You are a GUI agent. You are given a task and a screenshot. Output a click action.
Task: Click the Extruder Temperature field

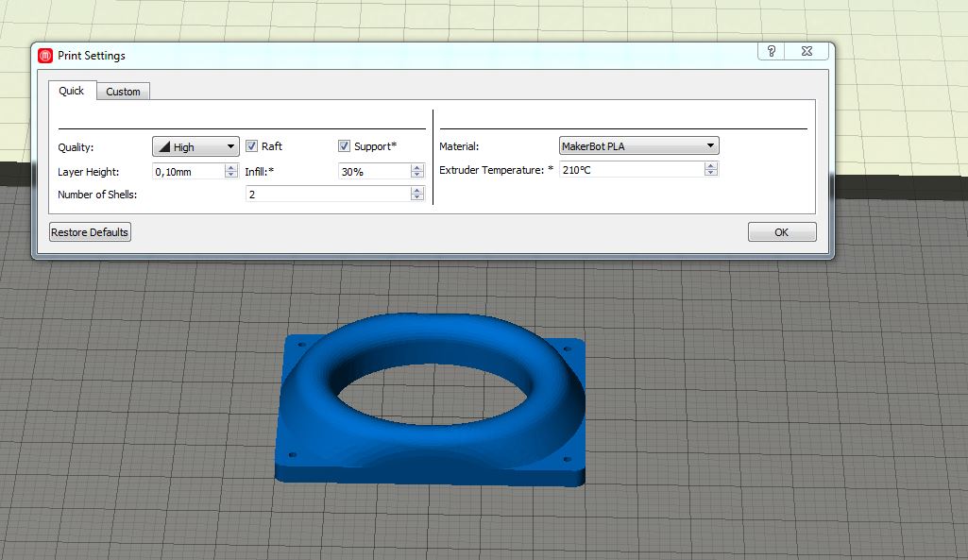point(632,169)
